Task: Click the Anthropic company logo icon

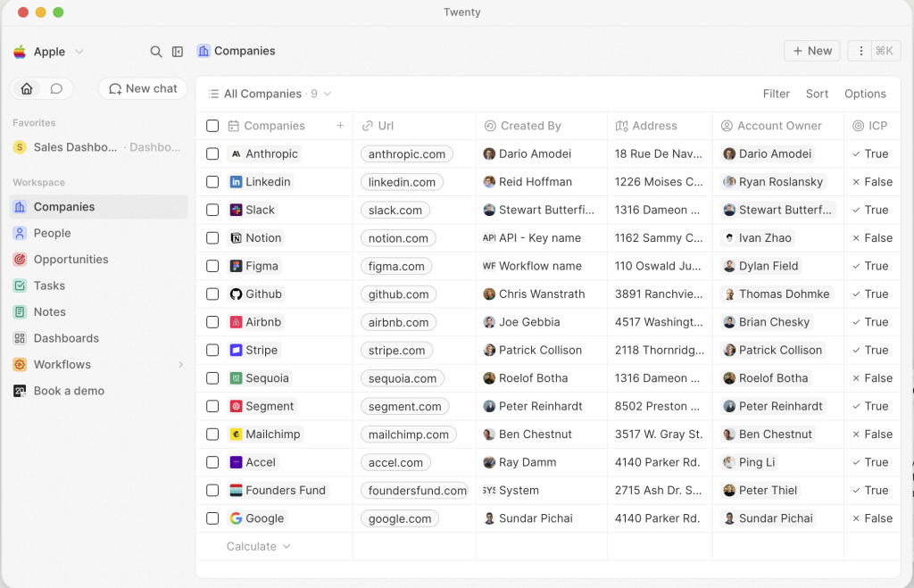Action: click(236, 153)
